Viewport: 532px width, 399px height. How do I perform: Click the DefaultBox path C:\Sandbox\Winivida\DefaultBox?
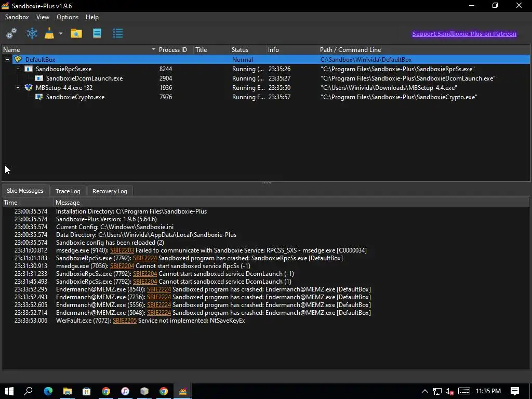pos(366,59)
